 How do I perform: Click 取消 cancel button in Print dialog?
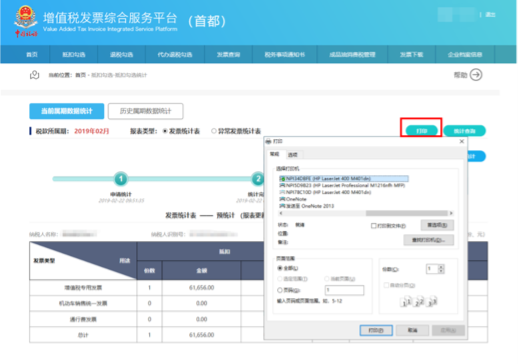(412, 330)
